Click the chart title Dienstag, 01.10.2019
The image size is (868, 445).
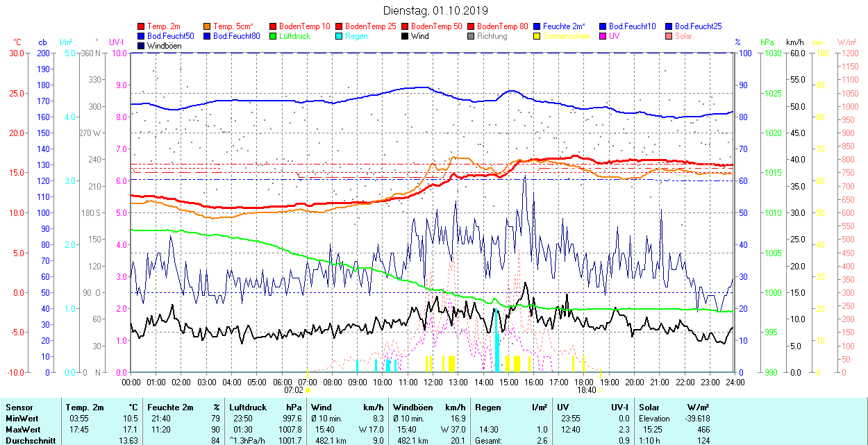pyautogui.click(x=435, y=11)
